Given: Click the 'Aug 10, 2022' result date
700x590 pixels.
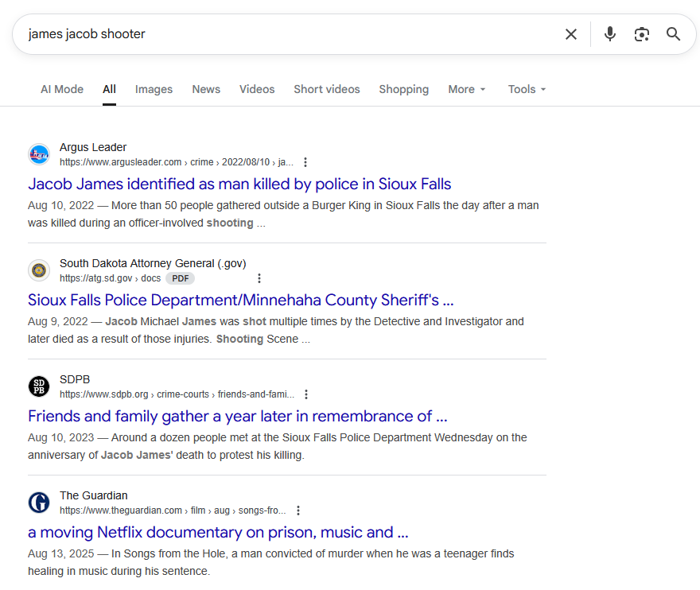Looking at the screenshot, I should click(x=60, y=205).
